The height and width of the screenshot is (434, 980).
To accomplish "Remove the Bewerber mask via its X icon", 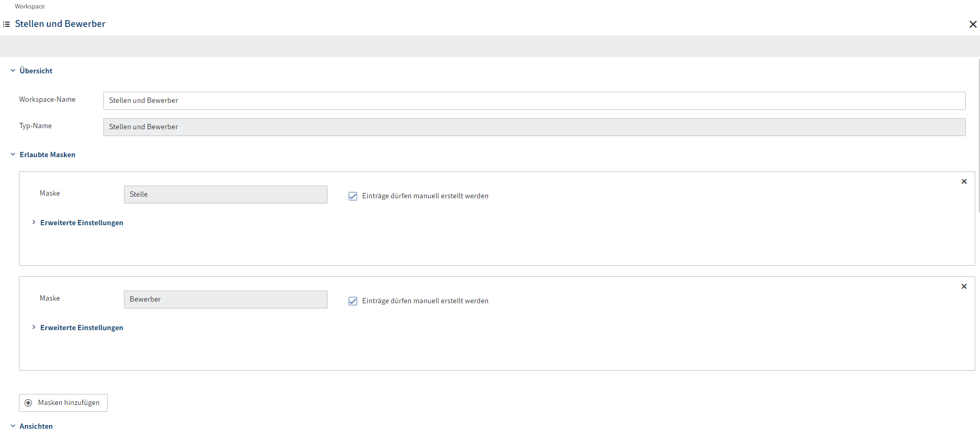I will [964, 286].
